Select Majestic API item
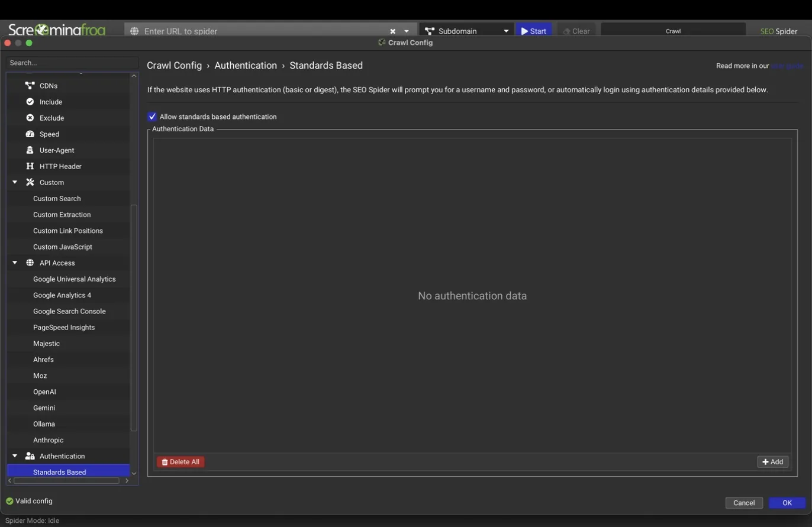The height and width of the screenshot is (527, 812). 46,343
